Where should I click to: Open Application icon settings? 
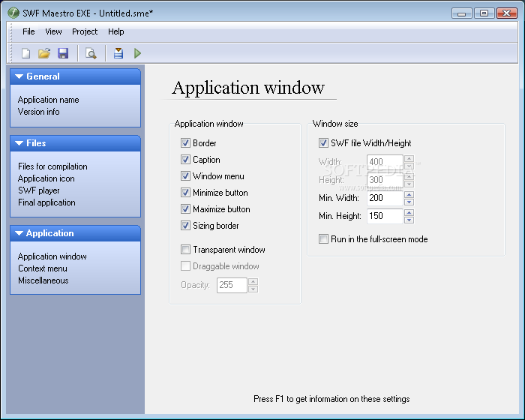click(x=46, y=178)
